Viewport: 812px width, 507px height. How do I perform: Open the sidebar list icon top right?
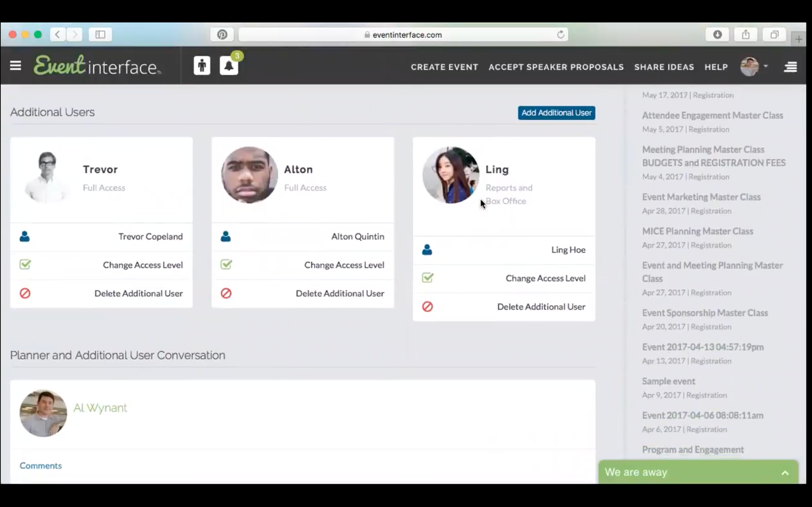point(790,66)
